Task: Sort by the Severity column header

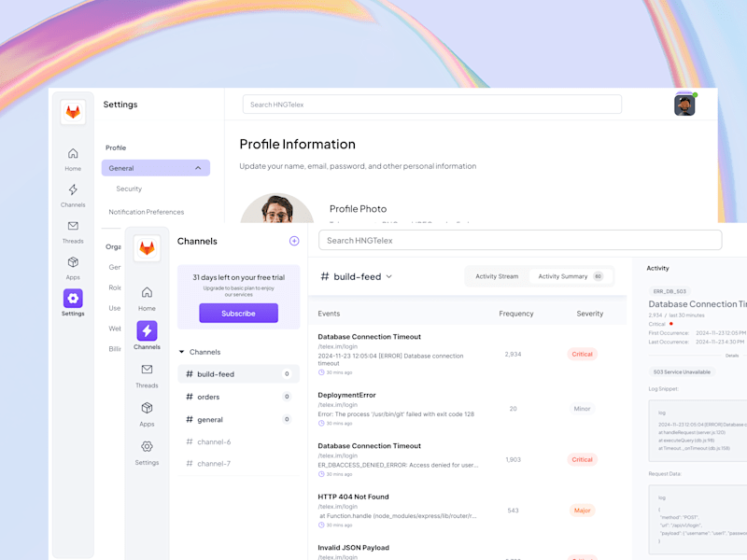Action: click(590, 314)
